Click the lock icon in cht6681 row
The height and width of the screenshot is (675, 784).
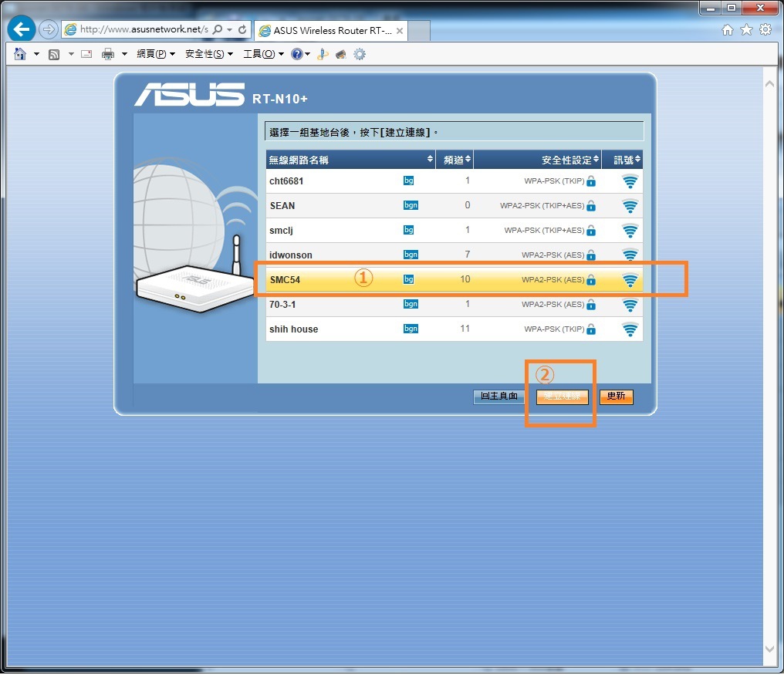point(591,181)
